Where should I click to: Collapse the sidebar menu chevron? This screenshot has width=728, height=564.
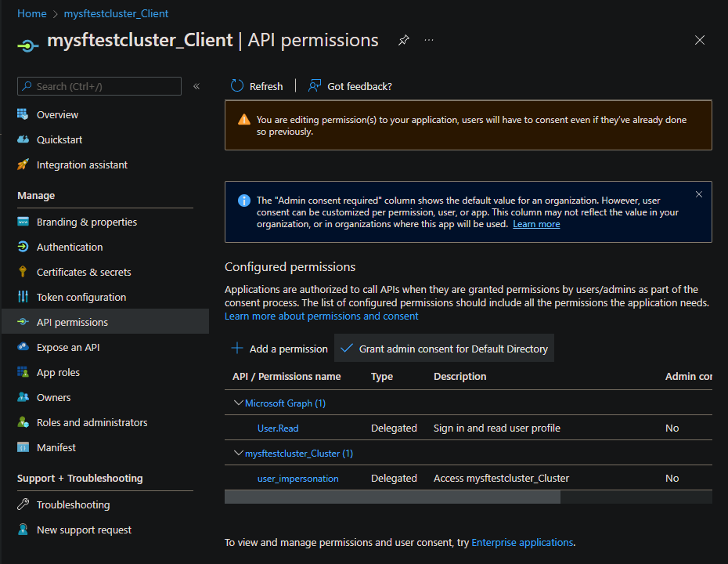click(x=196, y=86)
